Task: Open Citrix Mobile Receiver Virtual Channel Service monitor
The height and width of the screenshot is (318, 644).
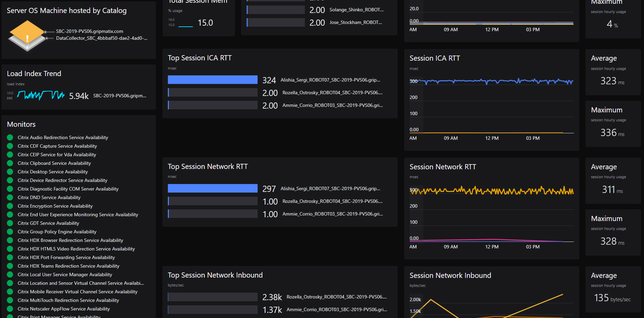Action: [78, 292]
